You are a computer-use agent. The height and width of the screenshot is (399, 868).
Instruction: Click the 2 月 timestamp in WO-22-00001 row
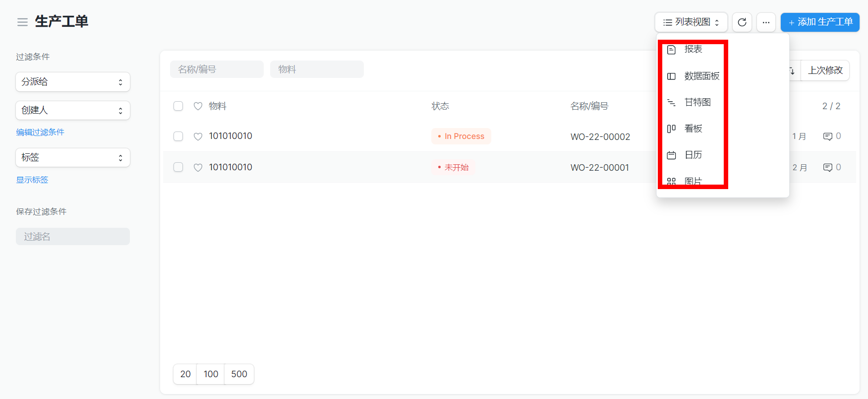pos(800,168)
